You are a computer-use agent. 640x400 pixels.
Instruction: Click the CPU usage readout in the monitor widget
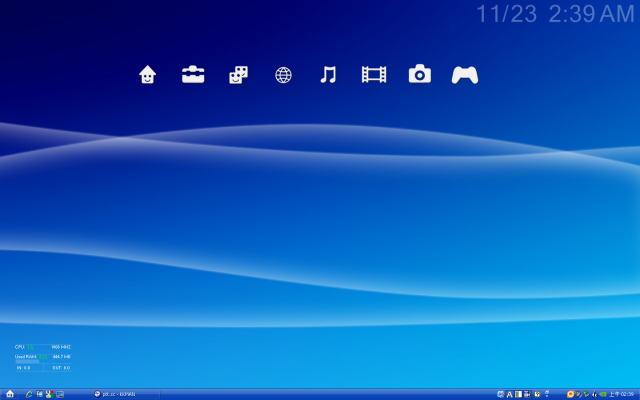pyautogui.click(x=30, y=347)
